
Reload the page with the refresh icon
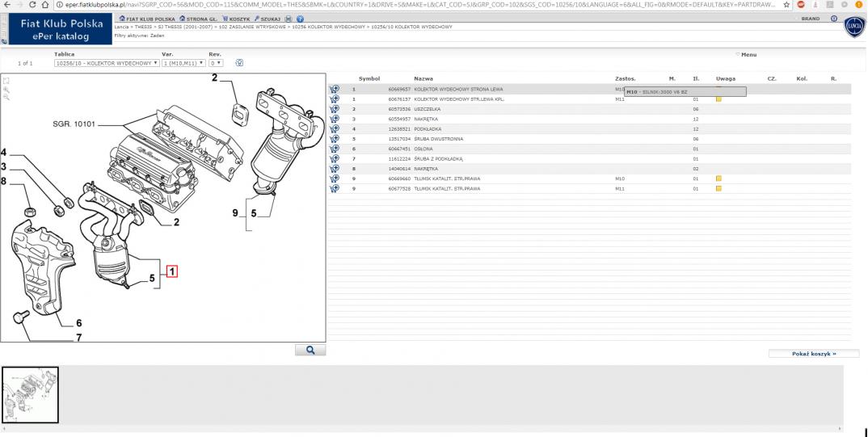pos(32,4)
